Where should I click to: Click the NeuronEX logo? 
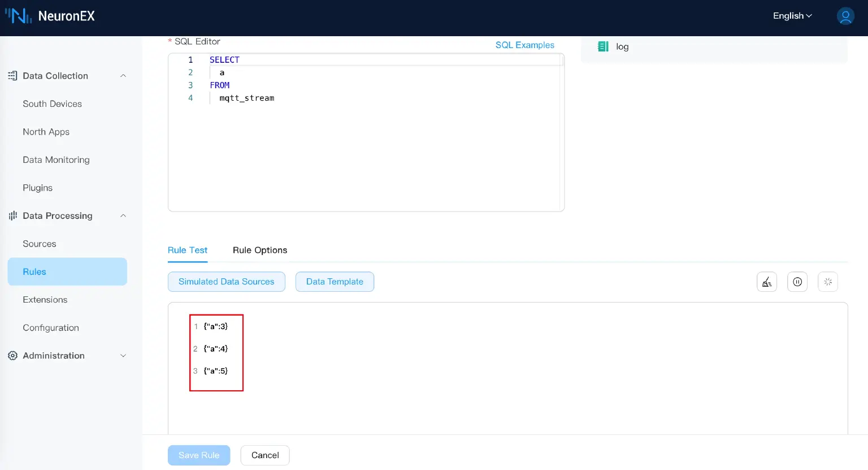pyautogui.click(x=50, y=16)
